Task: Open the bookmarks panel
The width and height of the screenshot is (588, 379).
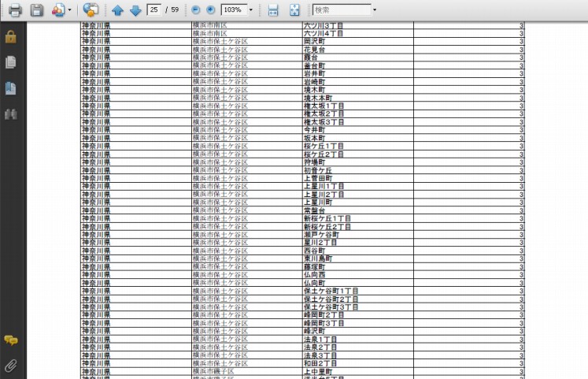Action: coord(11,88)
